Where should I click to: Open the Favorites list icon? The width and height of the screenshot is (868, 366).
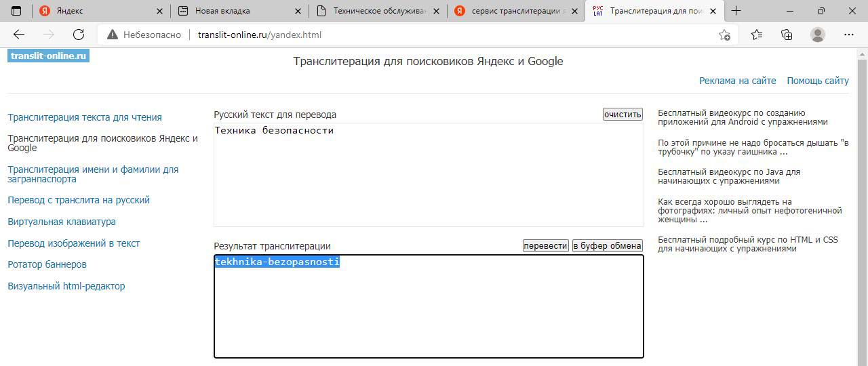pyautogui.click(x=757, y=35)
